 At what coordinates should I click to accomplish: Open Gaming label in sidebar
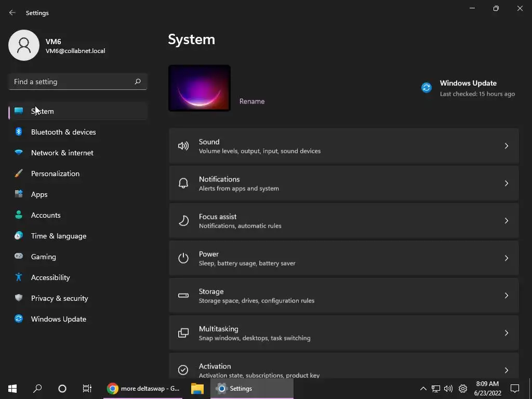(x=44, y=257)
